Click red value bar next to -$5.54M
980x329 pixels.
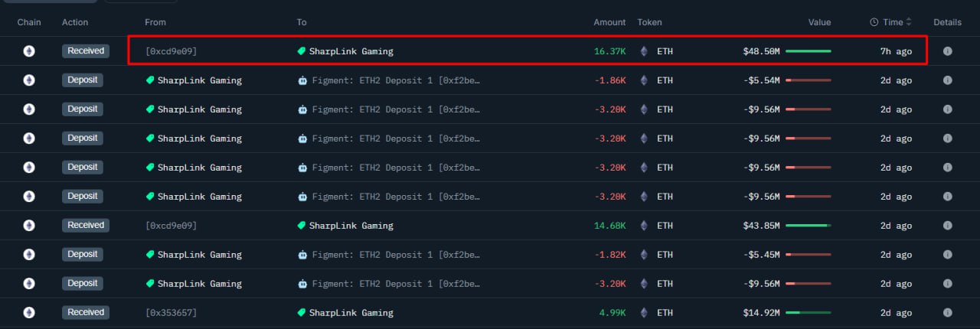pos(808,80)
